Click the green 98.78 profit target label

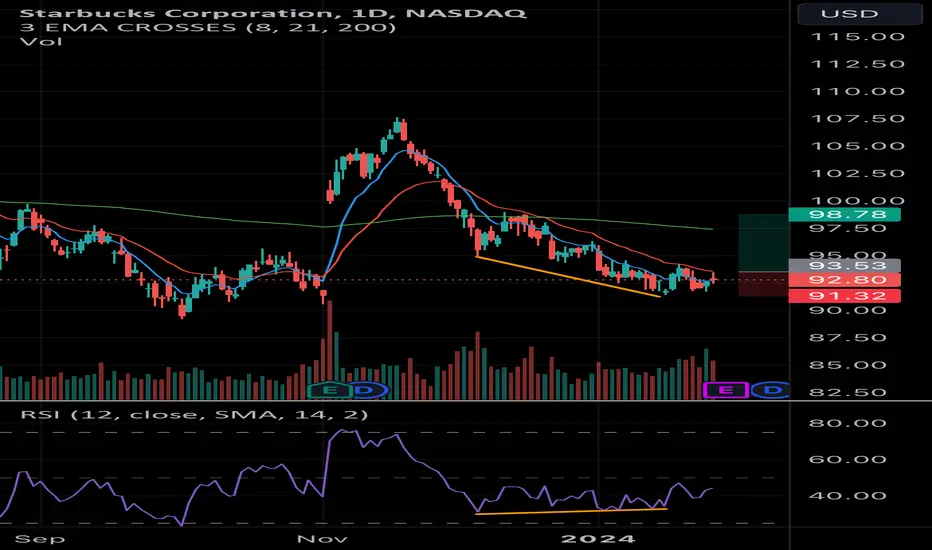[844, 215]
